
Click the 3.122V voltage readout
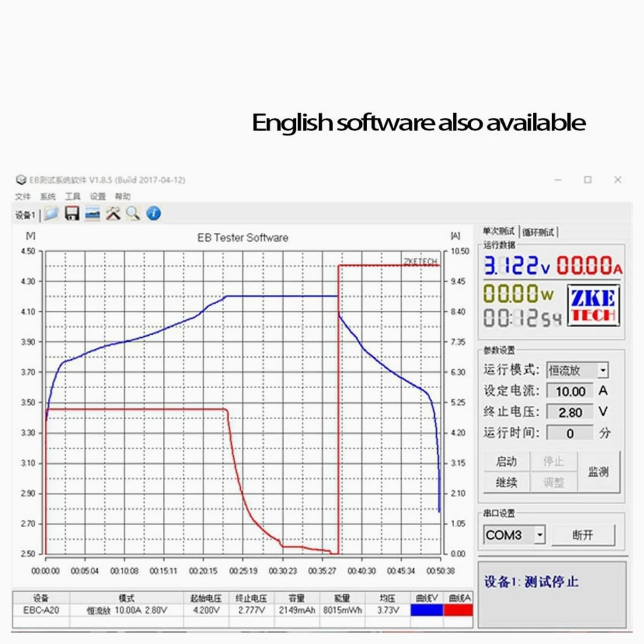(x=517, y=265)
